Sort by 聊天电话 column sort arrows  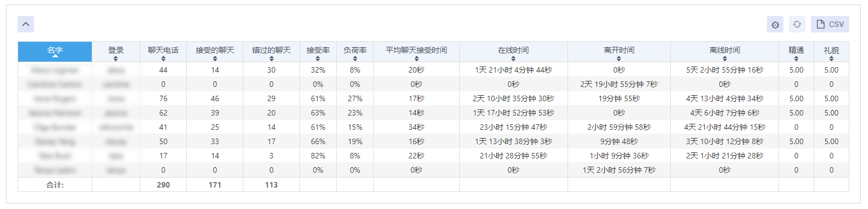163,58
